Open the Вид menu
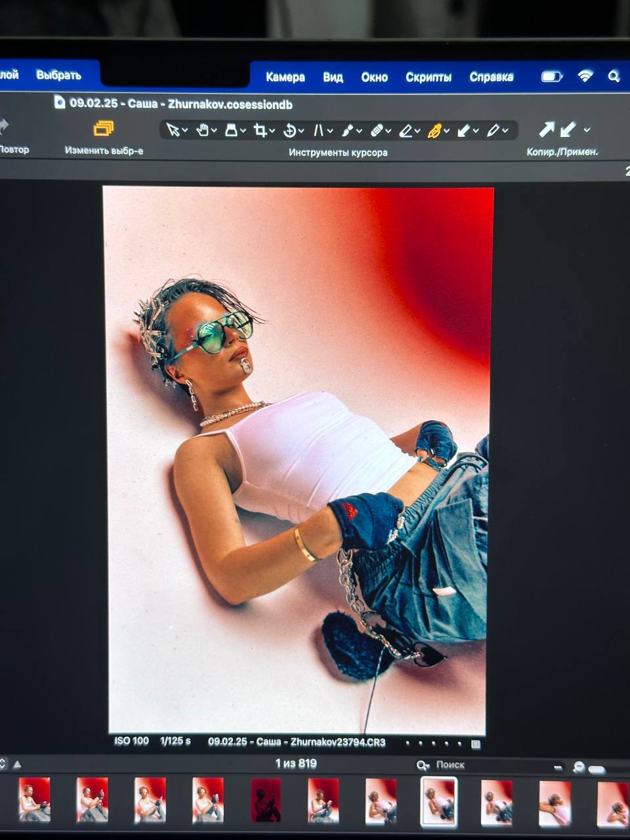Image resolution: width=630 pixels, height=840 pixels. (x=333, y=77)
